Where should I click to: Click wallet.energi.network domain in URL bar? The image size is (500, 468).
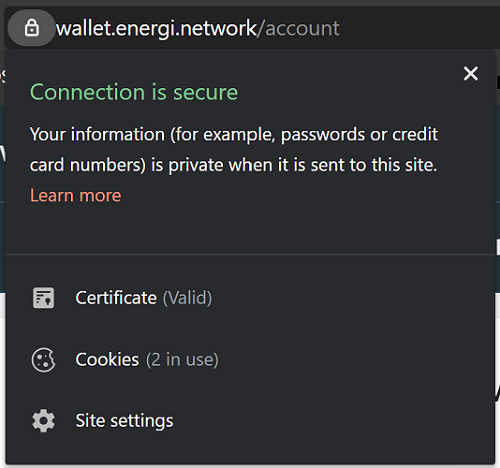click(x=156, y=28)
